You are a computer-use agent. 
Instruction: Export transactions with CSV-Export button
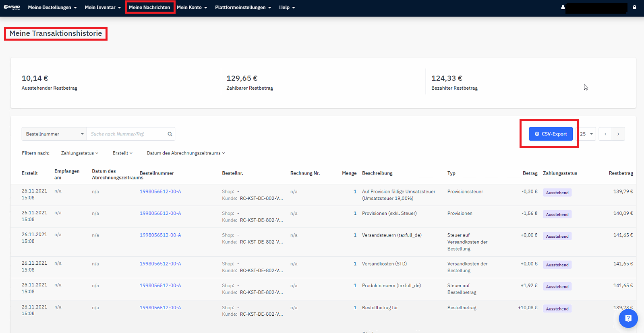pos(551,134)
